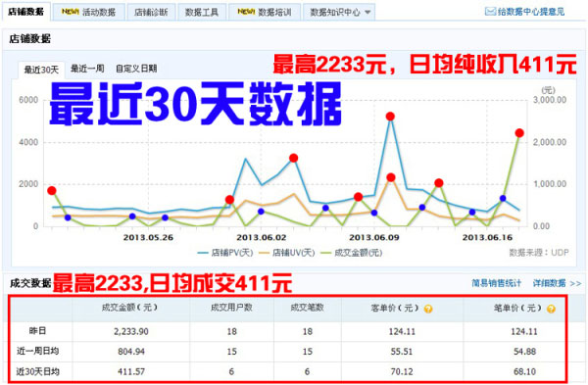Switch chart to 最近一周
Viewport: 588px width, 385px height.
click(x=87, y=69)
